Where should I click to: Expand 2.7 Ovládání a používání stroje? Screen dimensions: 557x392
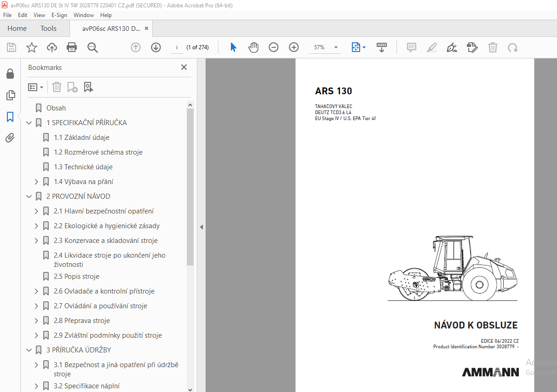coord(37,306)
